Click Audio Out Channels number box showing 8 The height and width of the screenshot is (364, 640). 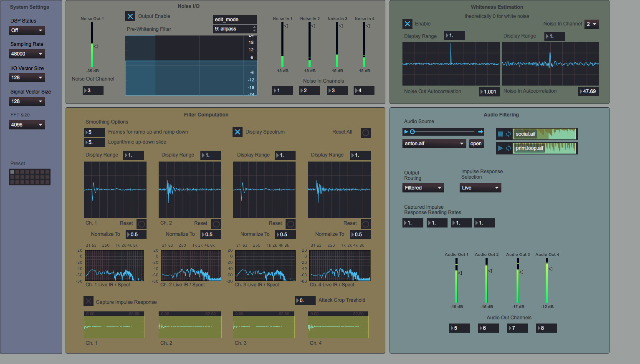(x=546, y=328)
